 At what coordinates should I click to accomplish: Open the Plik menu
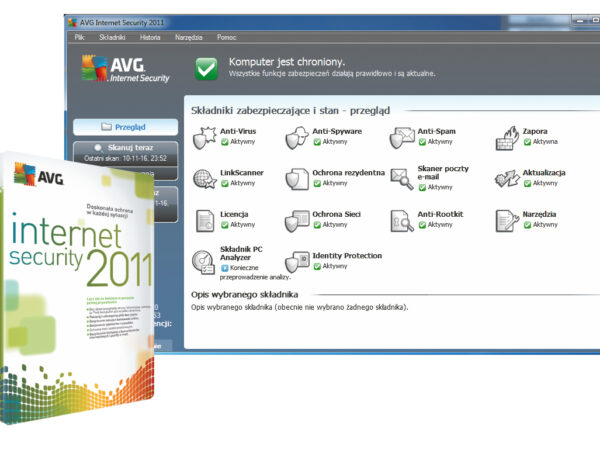click(x=79, y=37)
